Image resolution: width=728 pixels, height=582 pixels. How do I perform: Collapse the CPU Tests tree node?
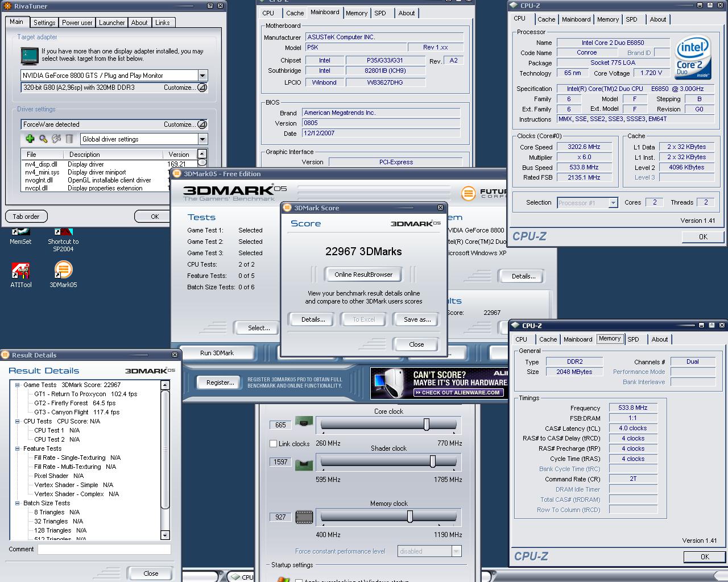pyautogui.click(x=18, y=421)
